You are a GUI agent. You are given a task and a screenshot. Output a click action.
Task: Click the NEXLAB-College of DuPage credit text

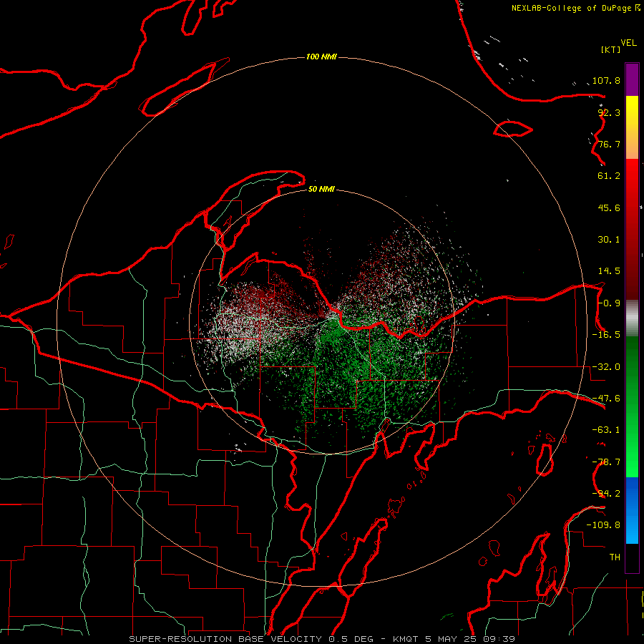[575, 8]
